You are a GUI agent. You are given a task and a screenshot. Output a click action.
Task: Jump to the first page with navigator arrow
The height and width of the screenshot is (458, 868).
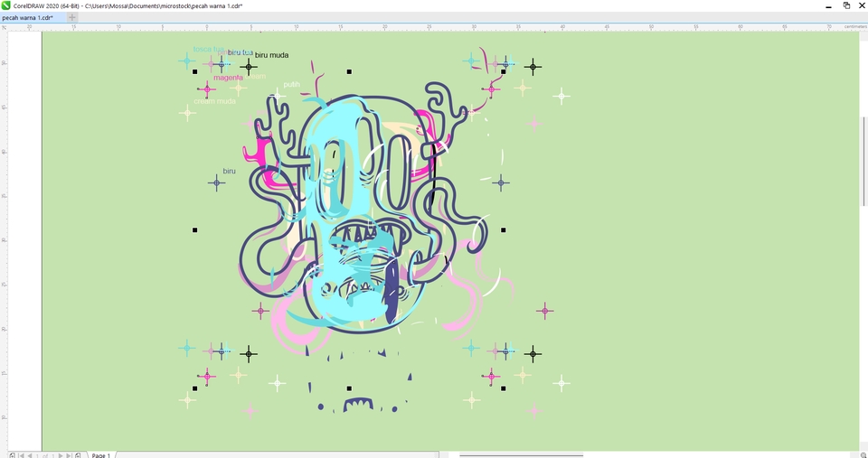tap(21, 455)
